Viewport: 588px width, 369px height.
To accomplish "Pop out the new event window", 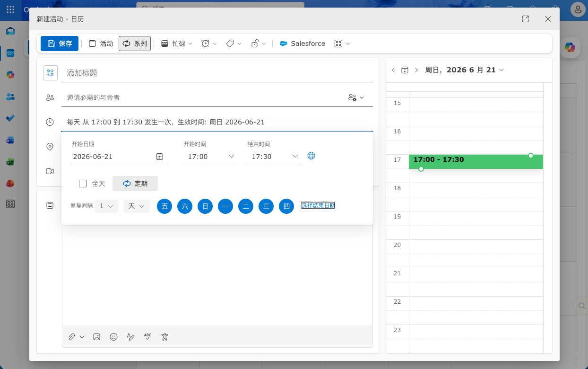I will (525, 19).
